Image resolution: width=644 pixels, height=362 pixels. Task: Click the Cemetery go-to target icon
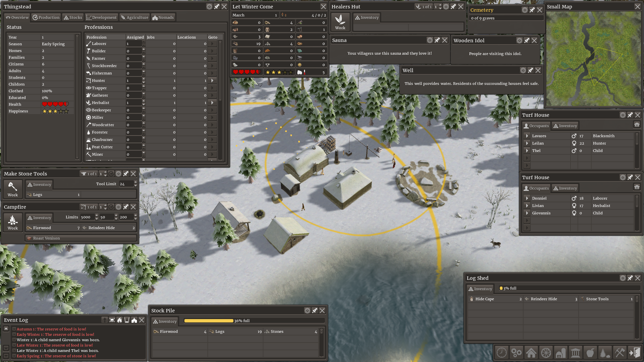(x=525, y=10)
